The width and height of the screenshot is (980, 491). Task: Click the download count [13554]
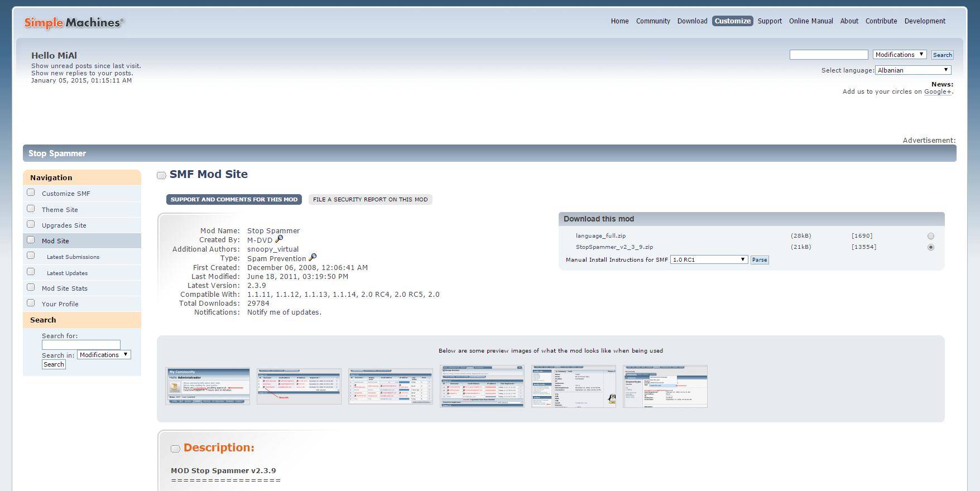click(864, 247)
